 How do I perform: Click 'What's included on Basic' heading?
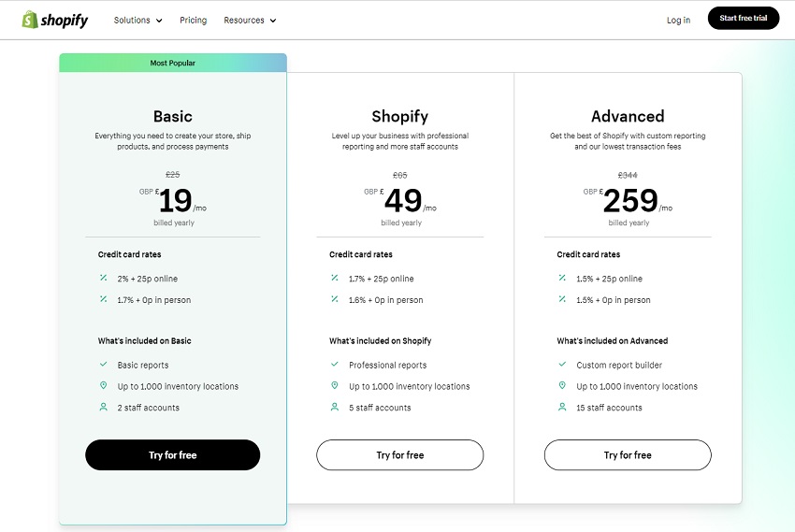click(144, 341)
